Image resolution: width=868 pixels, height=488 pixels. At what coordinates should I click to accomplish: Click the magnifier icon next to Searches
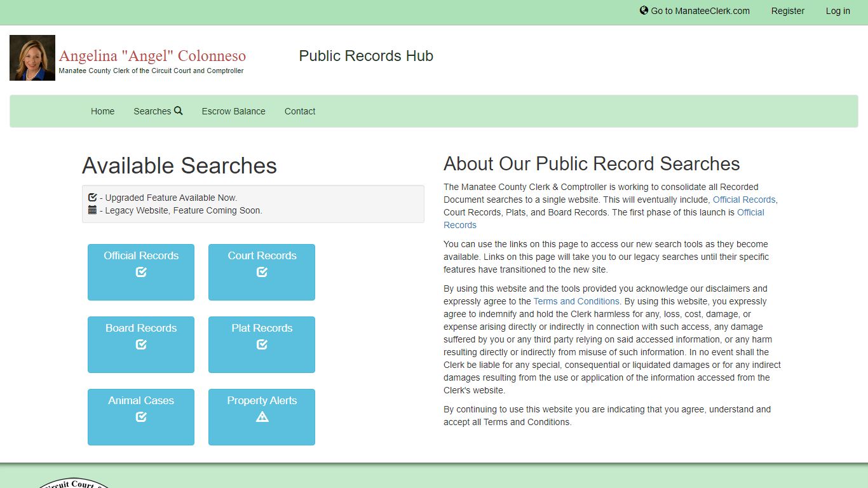pyautogui.click(x=178, y=111)
